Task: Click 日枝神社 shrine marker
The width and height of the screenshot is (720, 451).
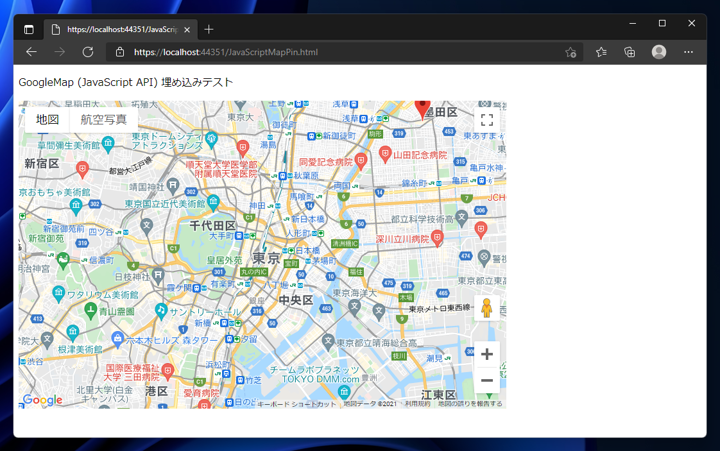Action: [158, 276]
